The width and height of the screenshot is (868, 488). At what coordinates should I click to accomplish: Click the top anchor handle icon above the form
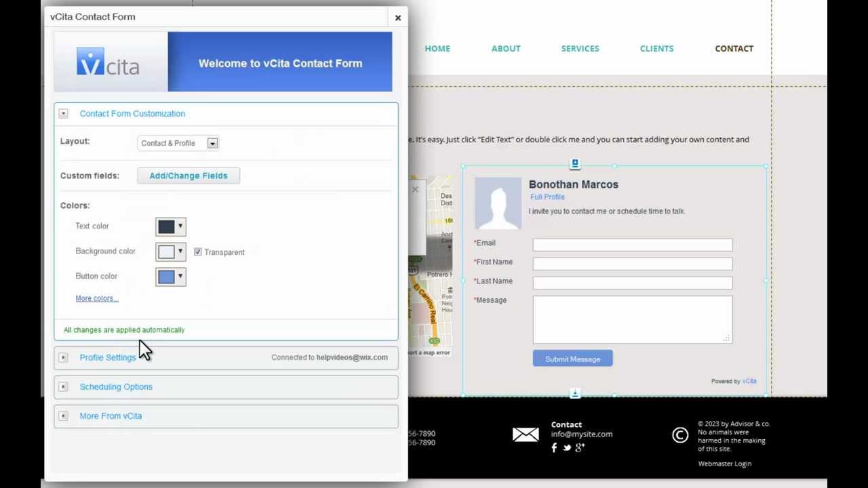(575, 163)
